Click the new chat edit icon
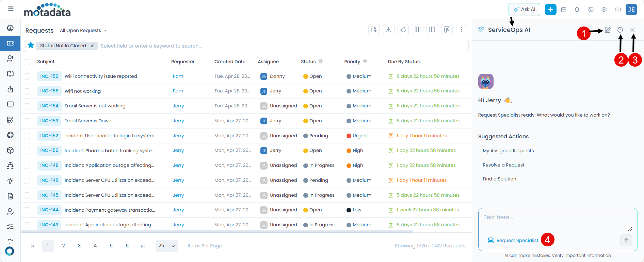The height and width of the screenshot is (262, 644). pyautogui.click(x=608, y=30)
